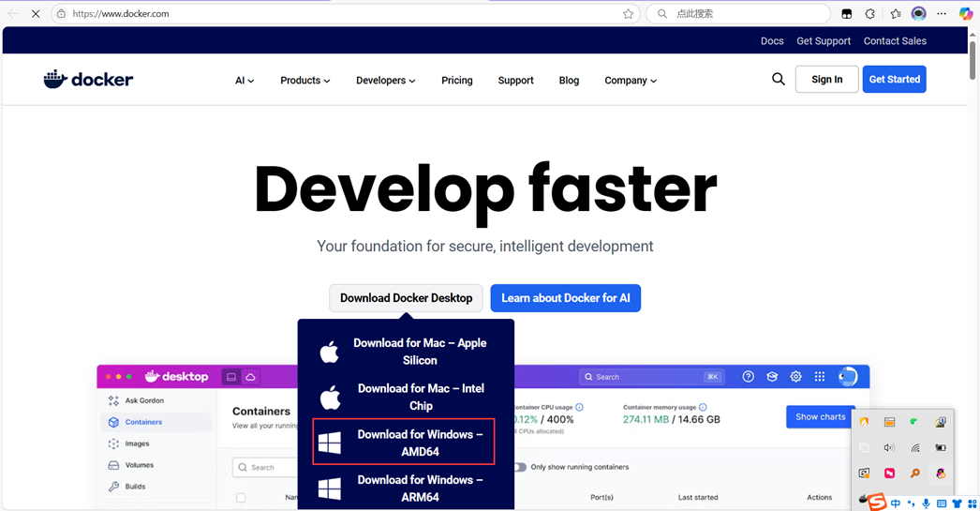Stop loading the page with the X button
Viewport: 980px width, 511px height.
pyautogui.click(x=36, y=14)
